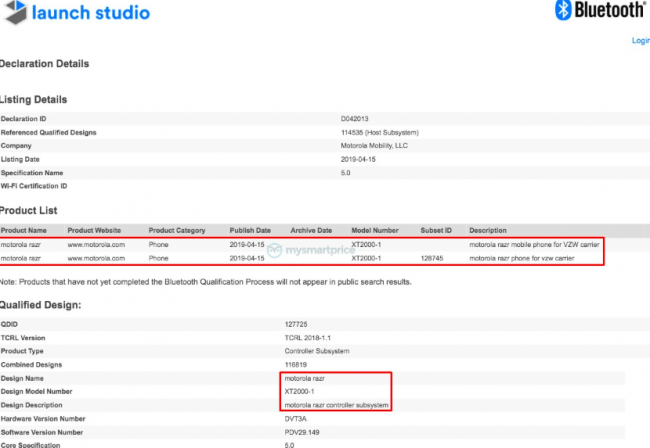Select Subset ID value 128745

[x=434, y=258]
